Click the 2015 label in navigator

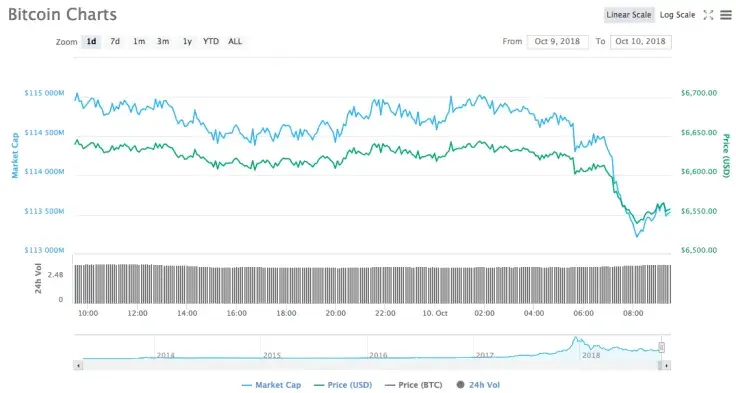pyautogui.click(x=272, y=355)
